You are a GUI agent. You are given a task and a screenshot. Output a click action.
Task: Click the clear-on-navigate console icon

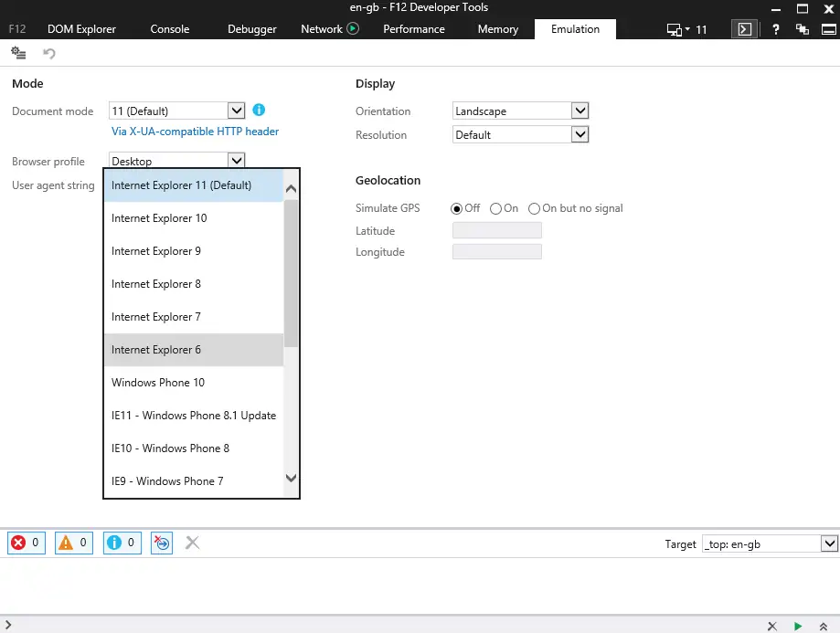[x=162, y=543]
